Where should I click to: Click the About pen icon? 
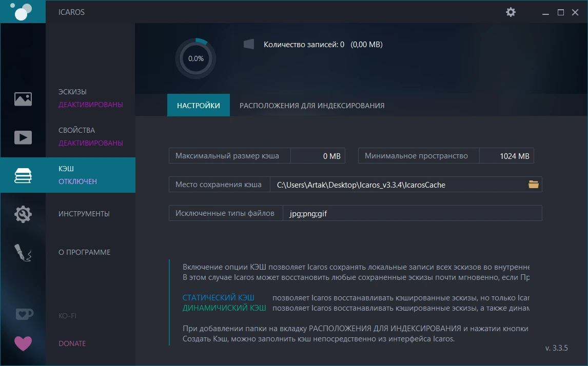(x=23, y=253)
